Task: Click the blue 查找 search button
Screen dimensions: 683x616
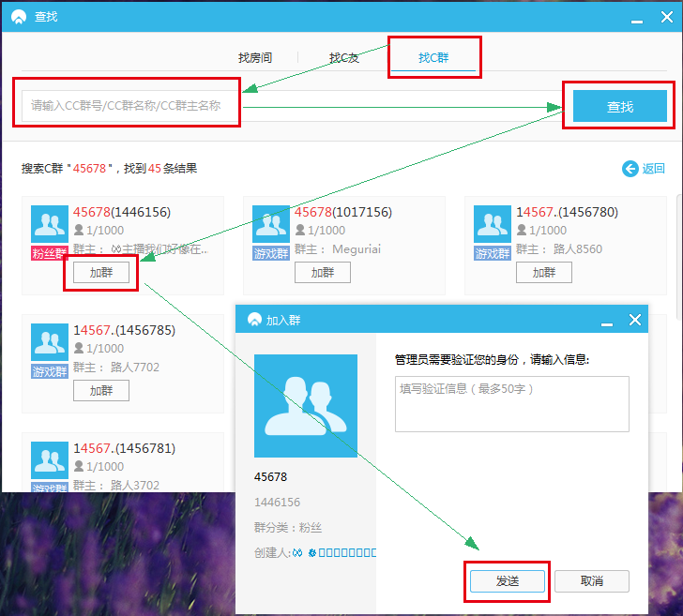Action: (x=620, y=106)
